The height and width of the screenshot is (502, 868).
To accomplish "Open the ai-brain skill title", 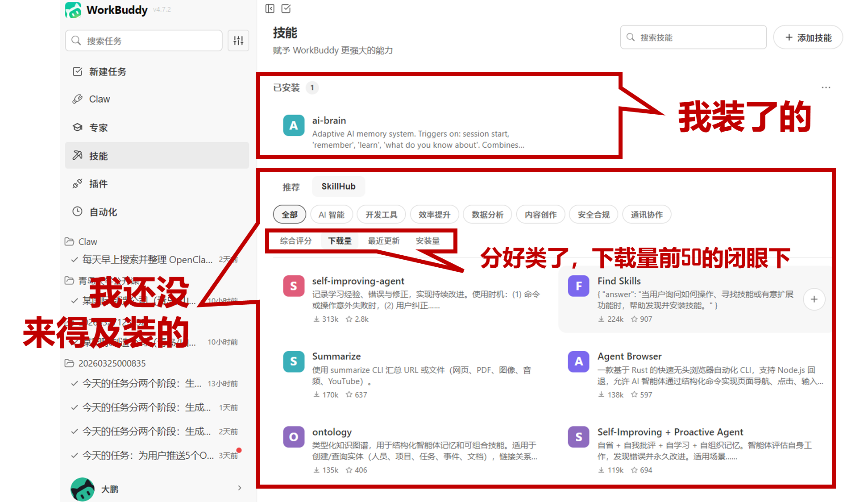I will coord(329,120).
